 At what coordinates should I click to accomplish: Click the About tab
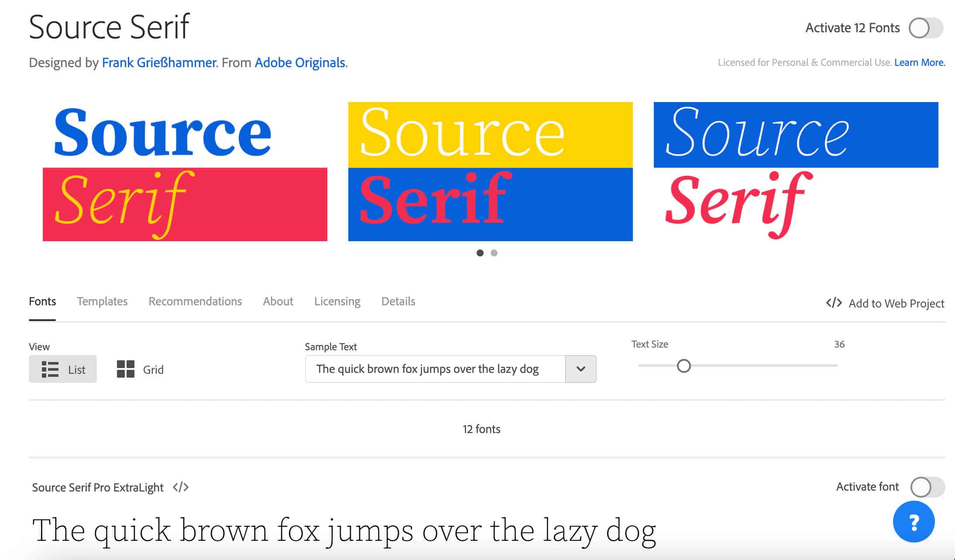coord(278,300)
